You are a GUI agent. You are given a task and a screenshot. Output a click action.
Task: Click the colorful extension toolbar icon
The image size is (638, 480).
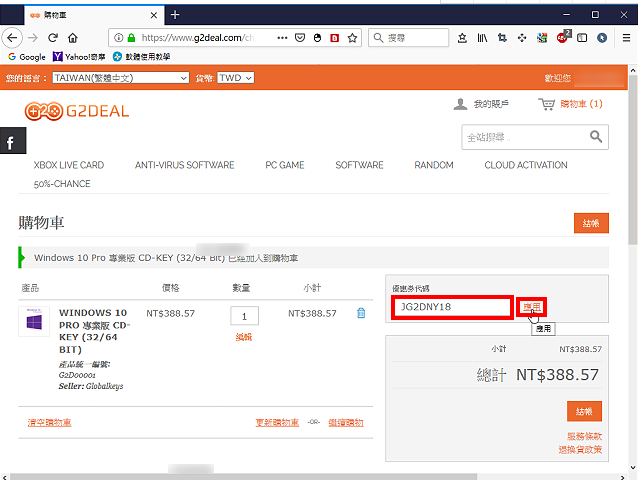coord(542,38)
